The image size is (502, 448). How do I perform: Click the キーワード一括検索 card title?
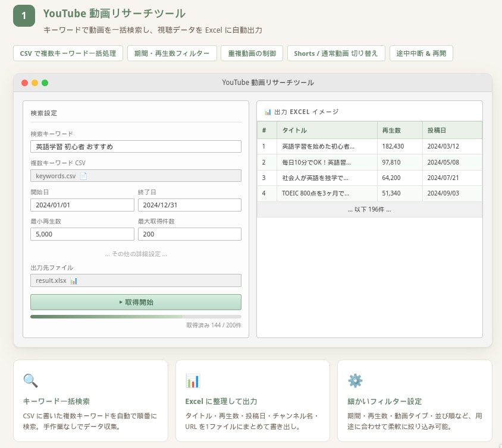point(57,401)
